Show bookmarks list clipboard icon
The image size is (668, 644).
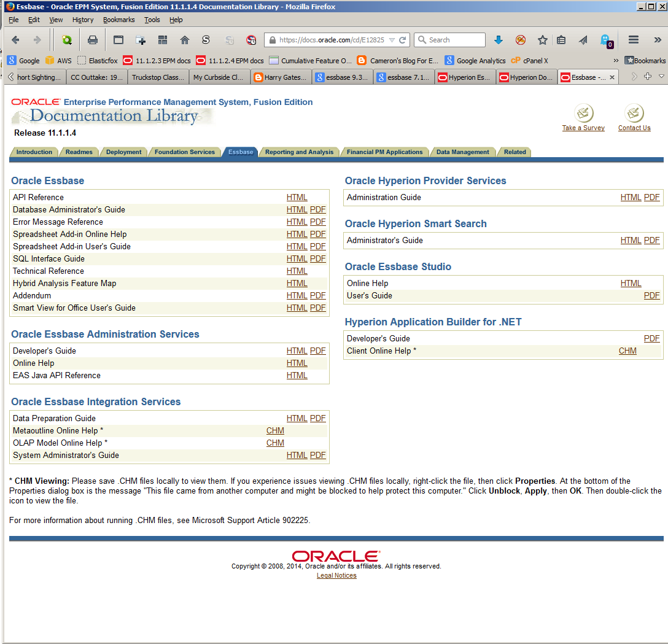[x=562, y=40]
